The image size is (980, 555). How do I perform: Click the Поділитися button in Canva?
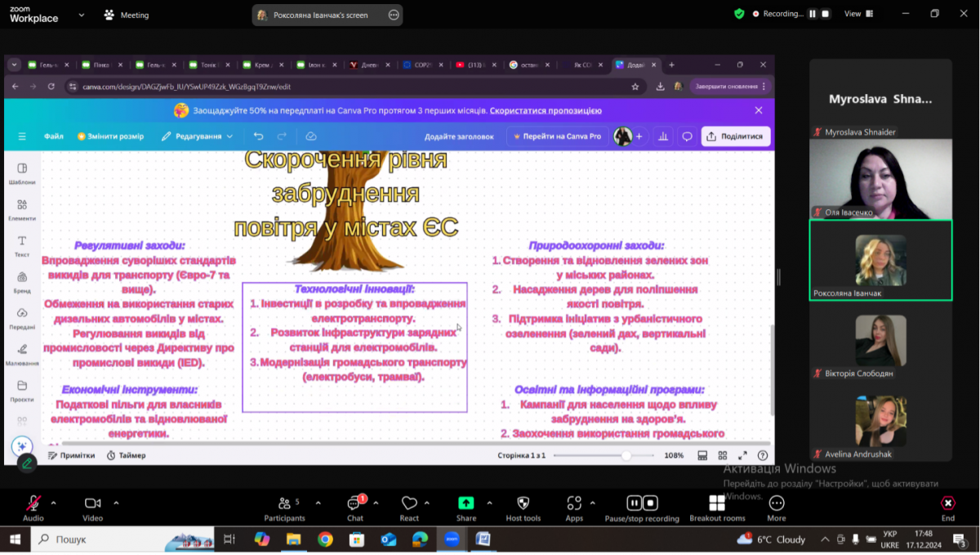click(736, 137)
